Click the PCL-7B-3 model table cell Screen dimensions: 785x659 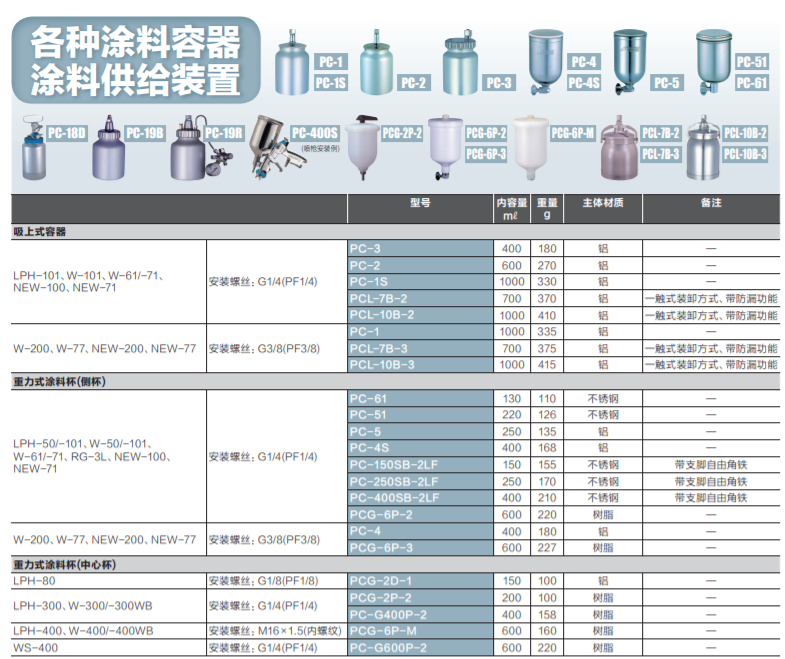pos(420,349)
